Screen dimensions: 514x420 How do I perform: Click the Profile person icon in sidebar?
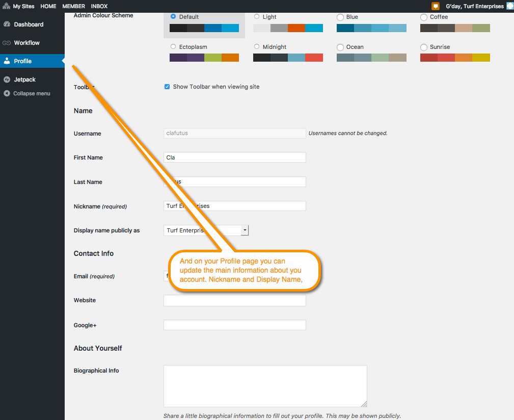coord(8,61)
